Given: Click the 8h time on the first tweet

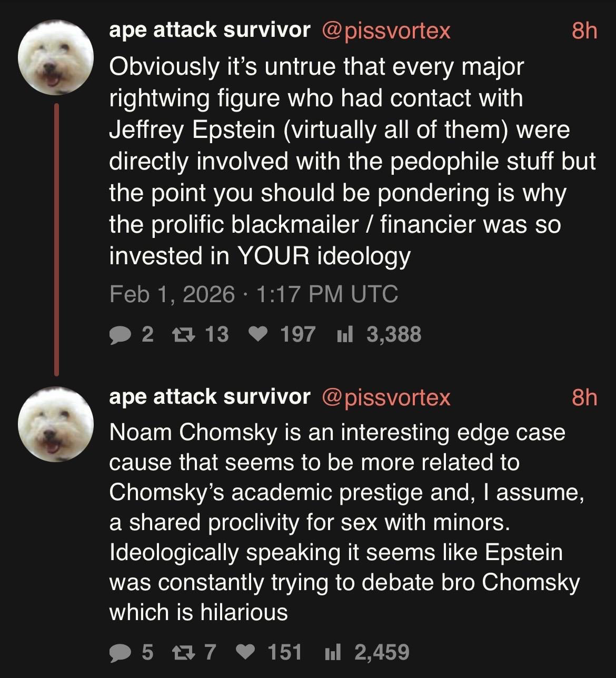Looking at the screenshot, I should pos(584,31).
